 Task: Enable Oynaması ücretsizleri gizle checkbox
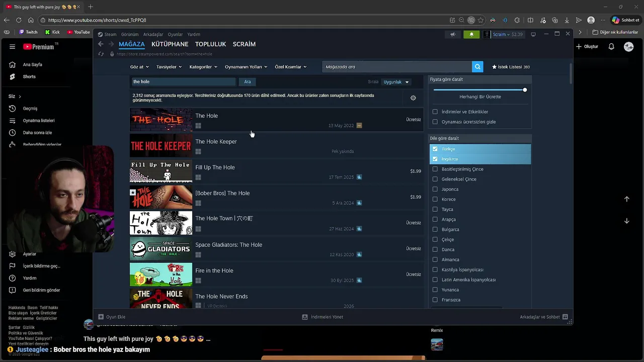[x=435, y=122]
